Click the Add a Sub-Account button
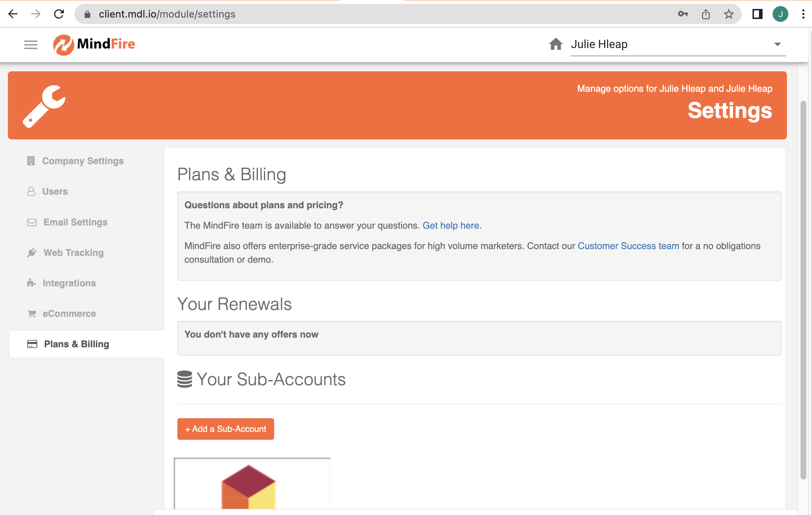The height and width of the screenshot is (515, 812). (225, 429)
